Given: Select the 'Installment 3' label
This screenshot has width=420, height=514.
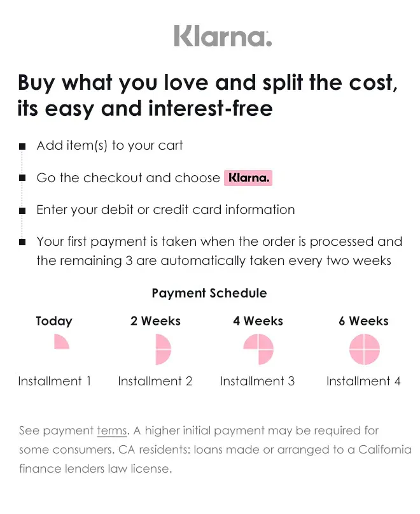Looking at the screenshot, I should (258, 382).
